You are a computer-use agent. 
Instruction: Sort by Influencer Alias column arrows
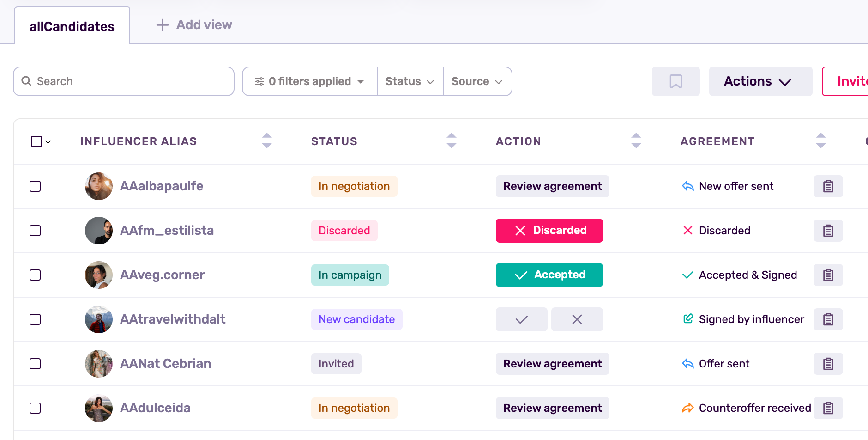tap(267, 141)
